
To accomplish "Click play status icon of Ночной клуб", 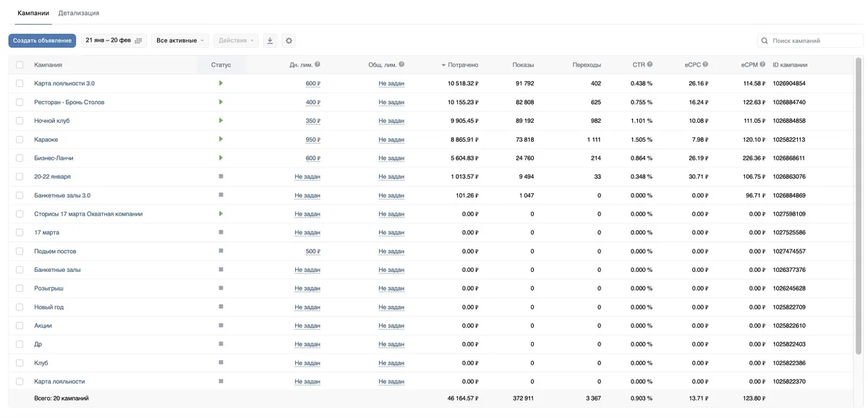I will [221, 120].
